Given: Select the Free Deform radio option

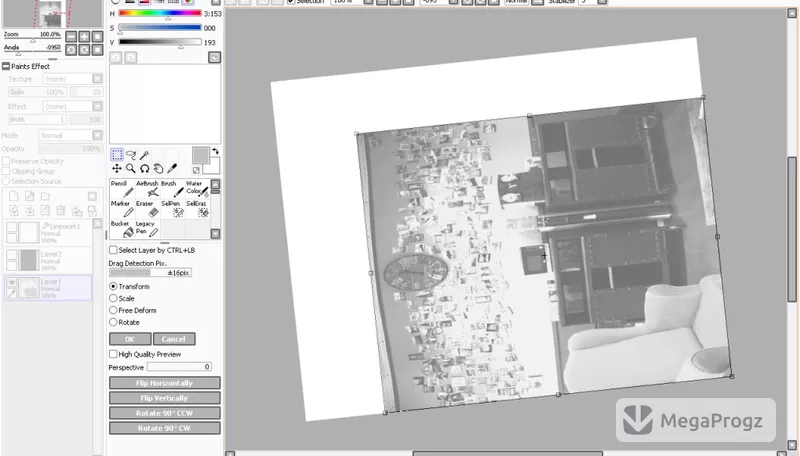Looking at the screenshot, I should coord(113,310).
